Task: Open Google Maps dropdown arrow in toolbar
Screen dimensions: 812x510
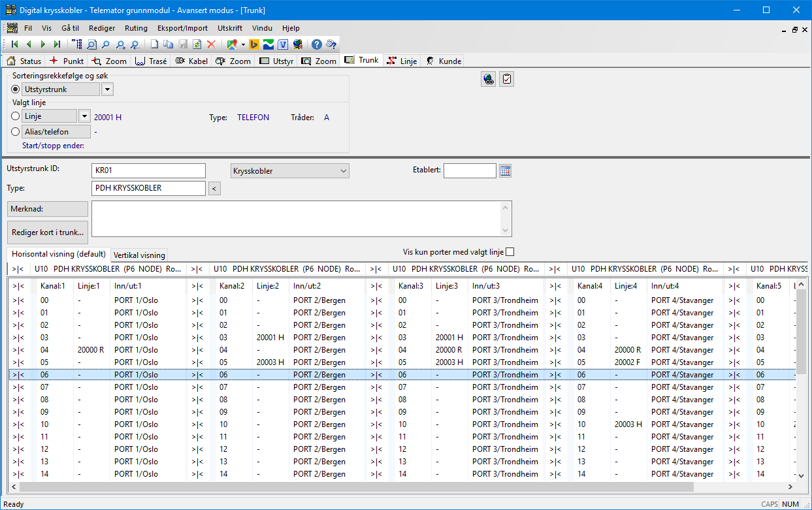Action: click(243, 44)
